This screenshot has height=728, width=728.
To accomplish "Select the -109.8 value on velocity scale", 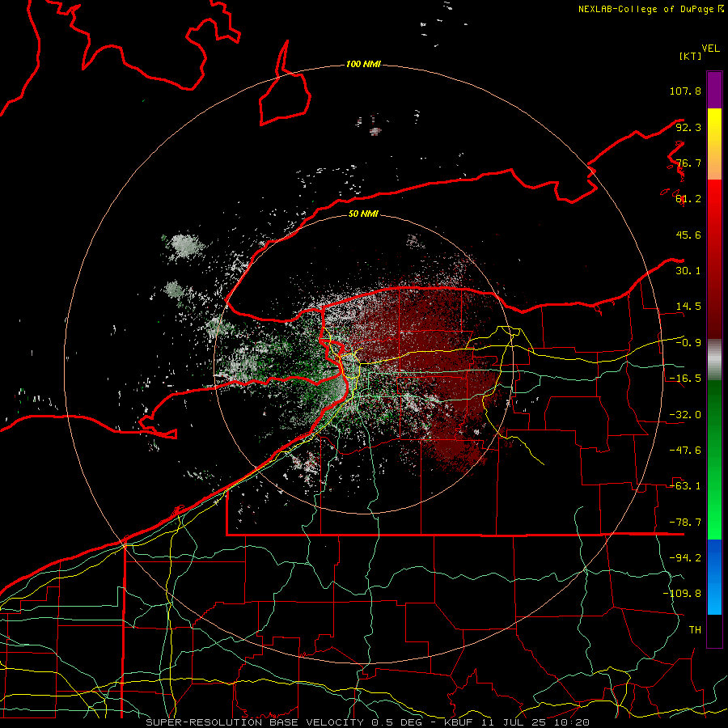I will coord(682,594).
